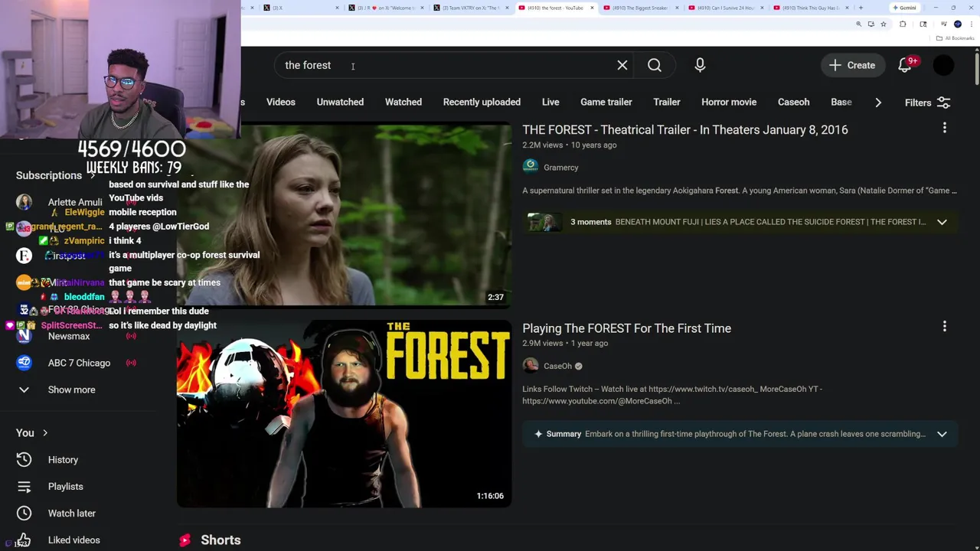Open the Gramercy channel link

coord(561,168)
